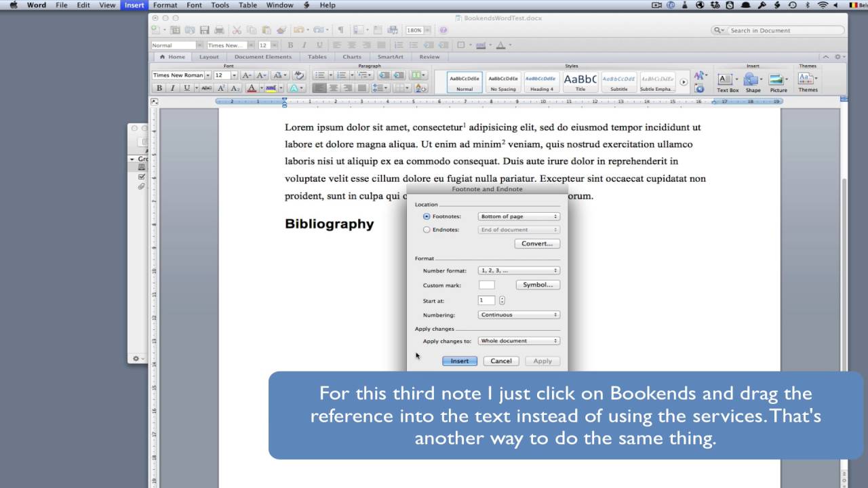Click the Cut scissors icon

point(237,30)
